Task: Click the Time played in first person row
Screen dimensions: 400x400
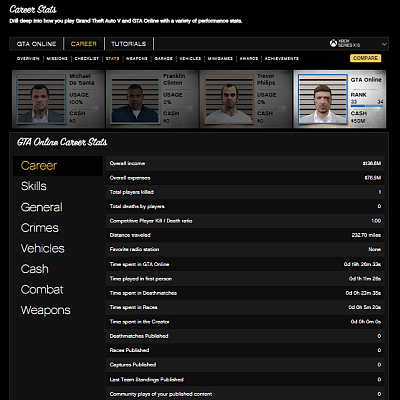Action: 245,279
